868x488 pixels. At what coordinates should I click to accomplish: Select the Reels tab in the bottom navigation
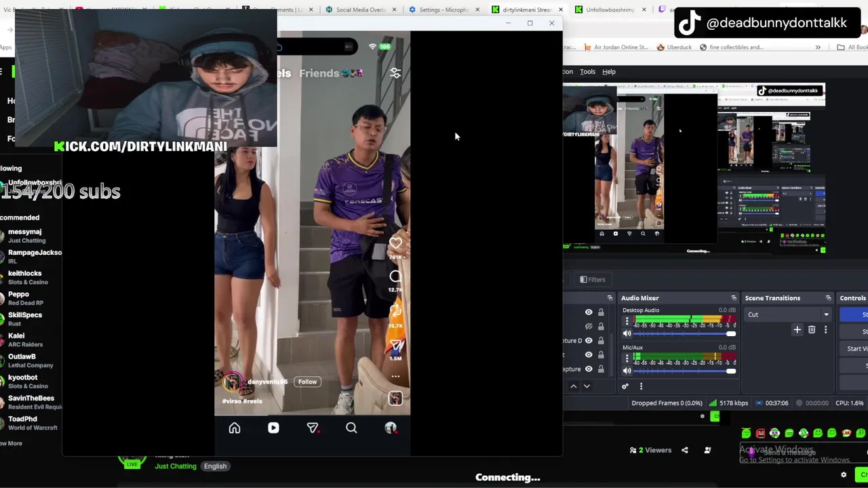pyautogui.click(x=273, y=428)
